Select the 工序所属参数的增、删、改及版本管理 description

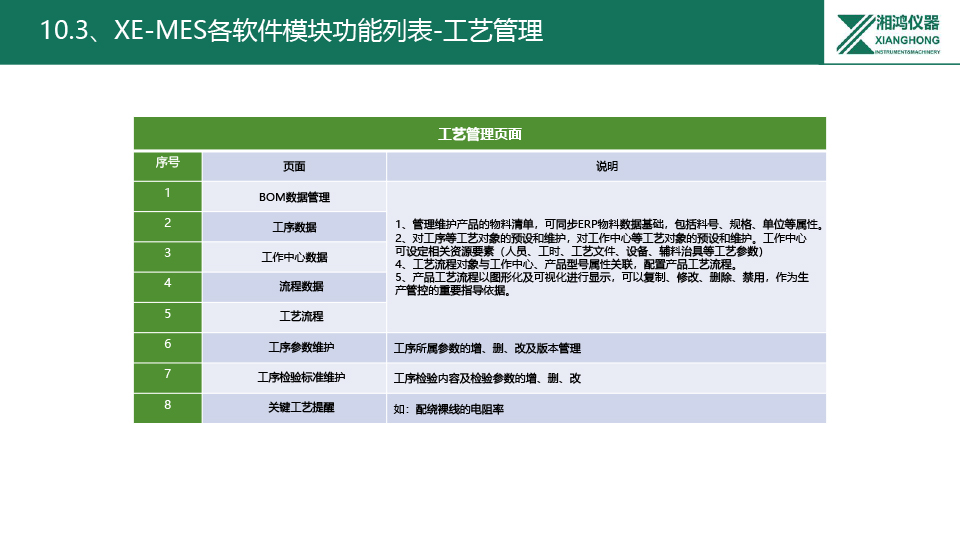tap(487, 349)
